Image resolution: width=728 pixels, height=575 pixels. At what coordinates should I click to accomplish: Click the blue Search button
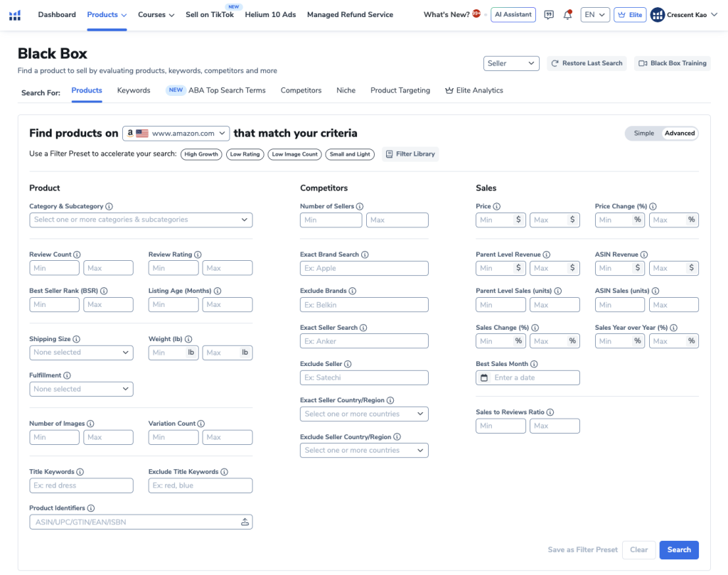click(x=678, y=550)
